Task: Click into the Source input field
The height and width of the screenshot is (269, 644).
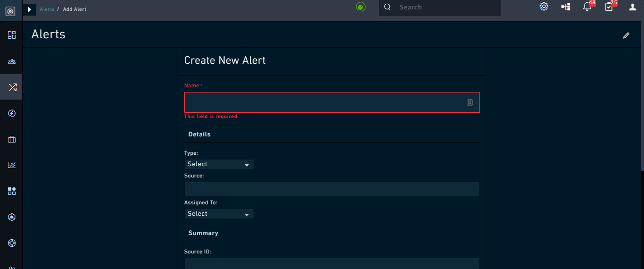Action: pos(332,189)
